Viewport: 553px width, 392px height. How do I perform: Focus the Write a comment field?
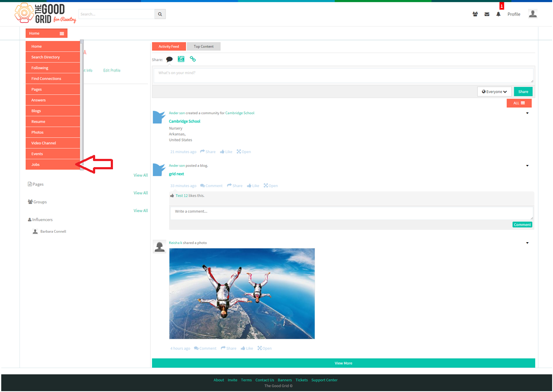[351, 213]
